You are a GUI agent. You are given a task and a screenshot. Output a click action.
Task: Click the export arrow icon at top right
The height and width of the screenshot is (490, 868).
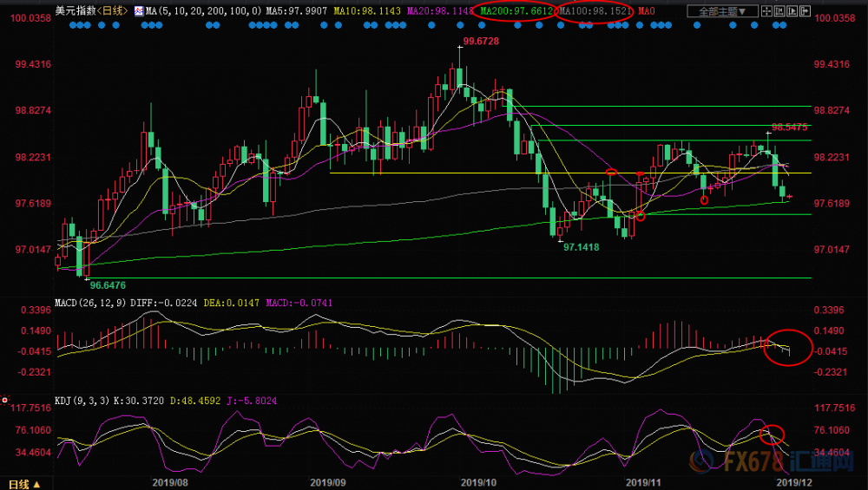805,11
